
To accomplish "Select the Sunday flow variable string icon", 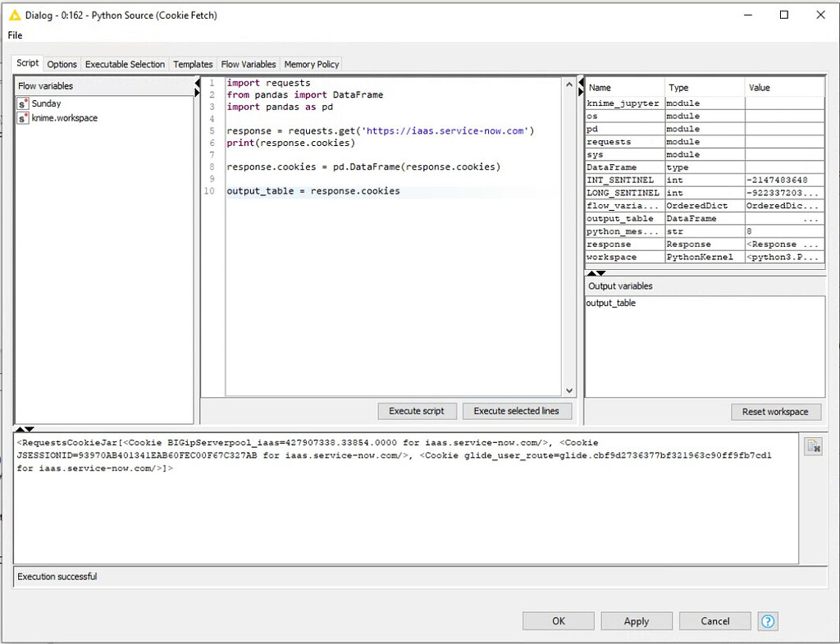I will coord(23,103).
